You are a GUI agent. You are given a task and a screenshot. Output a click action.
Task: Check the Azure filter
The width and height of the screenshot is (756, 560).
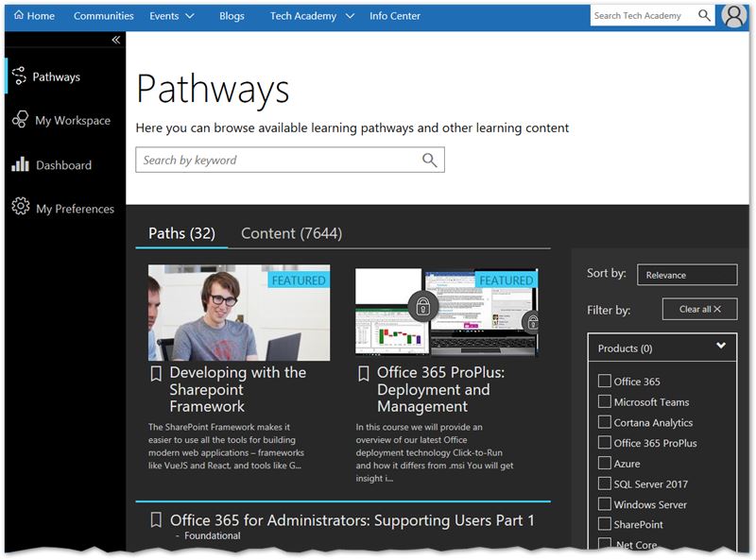pos(604,463)
